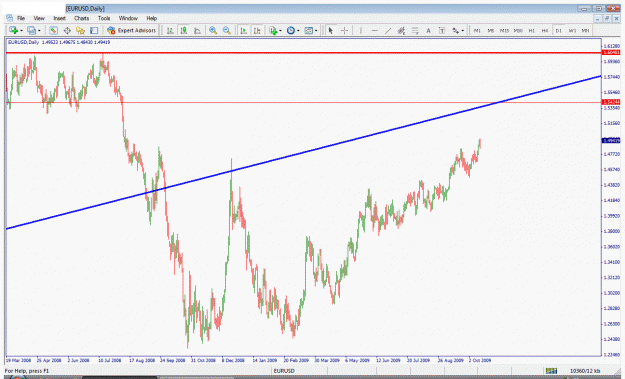Switch chart to bar chart icon
Screen dimensions: 625x379
[170, 30]
